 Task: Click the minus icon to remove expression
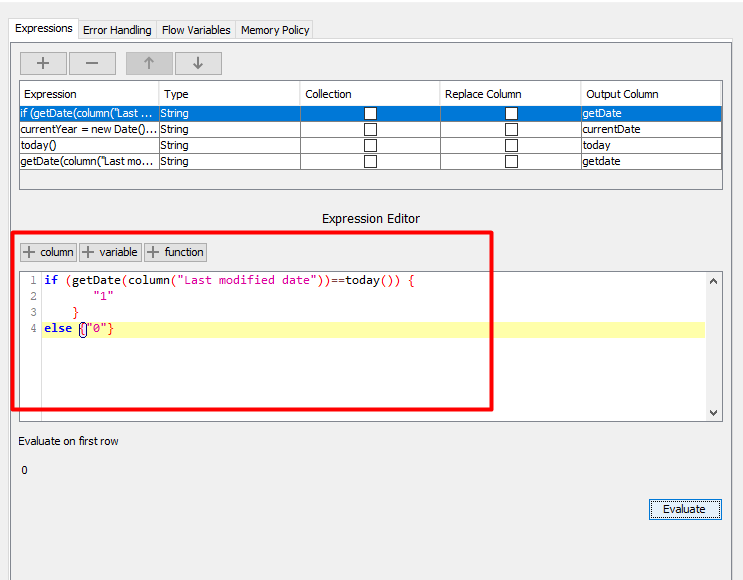coord(92,63)
